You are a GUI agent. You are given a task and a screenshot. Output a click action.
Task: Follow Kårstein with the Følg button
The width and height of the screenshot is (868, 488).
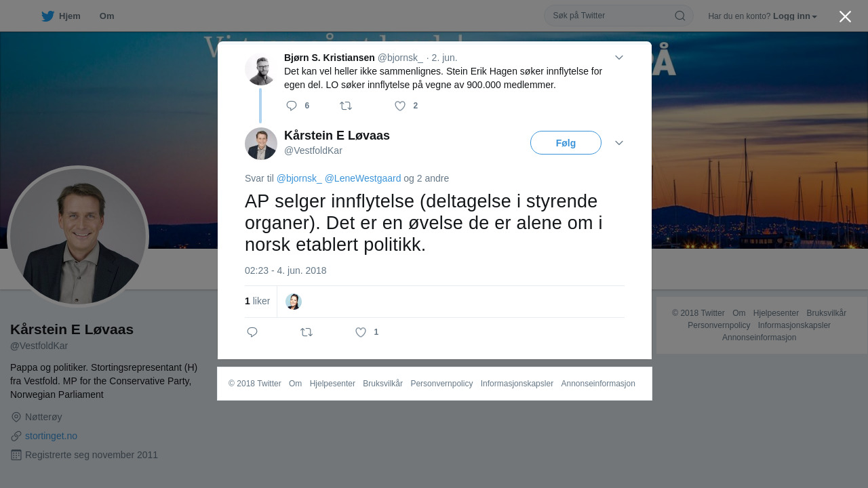[x=566, y=143]
